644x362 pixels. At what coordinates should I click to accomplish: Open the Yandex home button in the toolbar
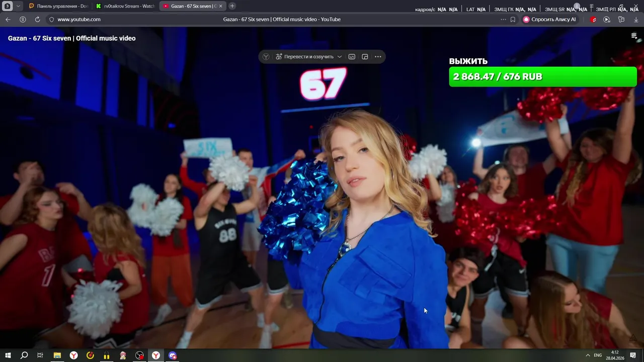23,19
